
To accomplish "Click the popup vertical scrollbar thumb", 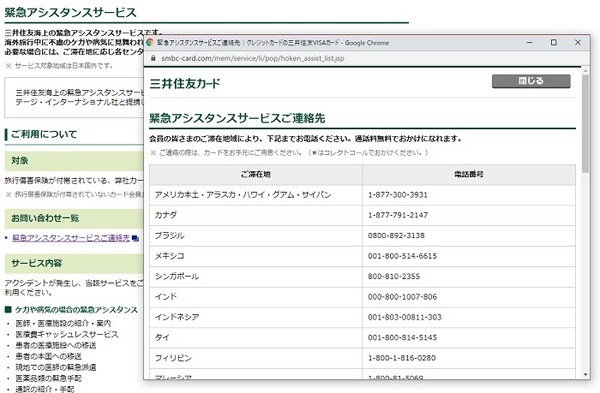I will (x=585, y=123).
